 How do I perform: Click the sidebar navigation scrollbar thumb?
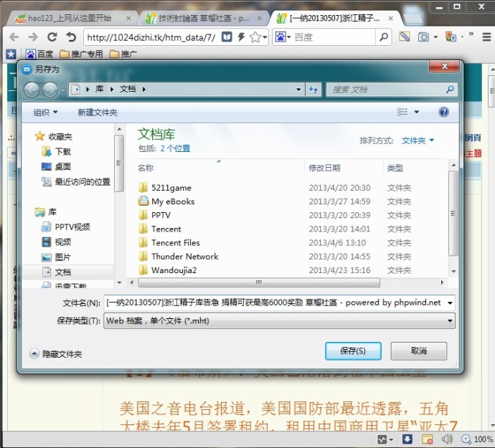pyautogui.click(x=118, y=163)
